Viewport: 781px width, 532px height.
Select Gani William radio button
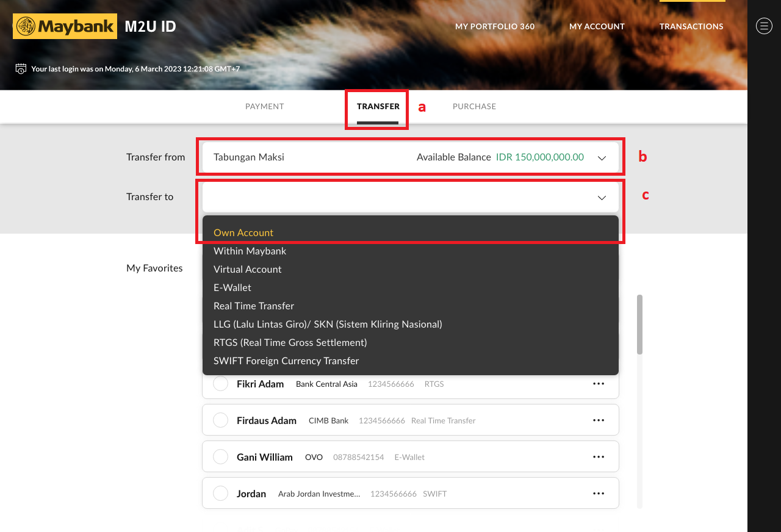click(x=220, y=457)
